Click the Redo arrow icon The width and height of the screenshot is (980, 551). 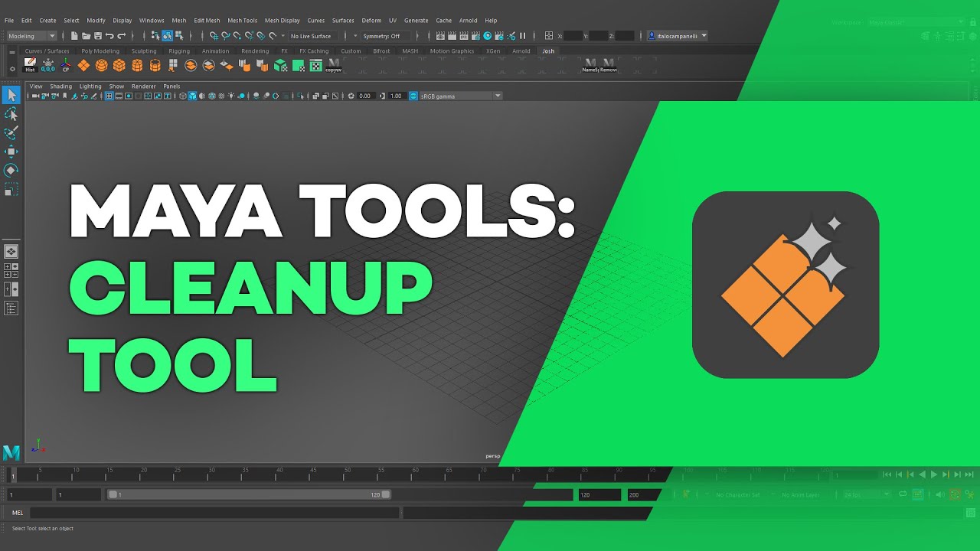point(121,36)
